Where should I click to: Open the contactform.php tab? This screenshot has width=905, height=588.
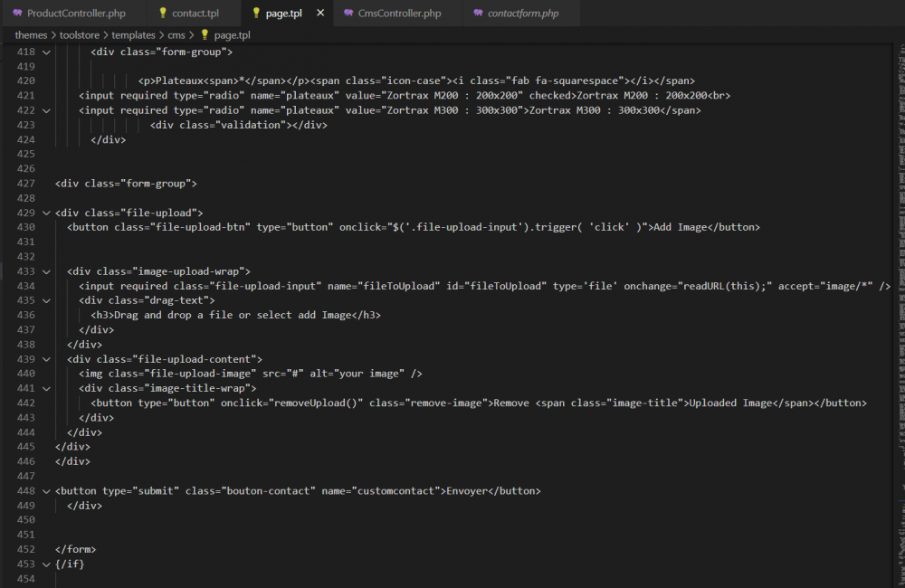click(522, 14)
